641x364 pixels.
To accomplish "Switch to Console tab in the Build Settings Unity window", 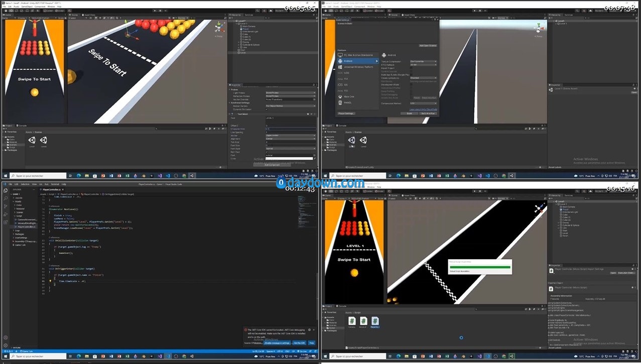I will click(x=342, y=125).
